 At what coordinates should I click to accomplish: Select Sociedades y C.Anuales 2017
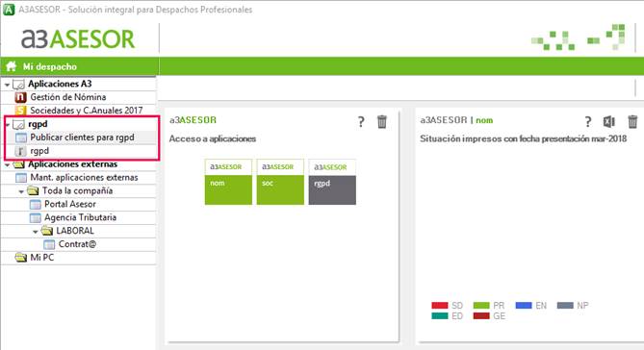[x=86, y=111]
